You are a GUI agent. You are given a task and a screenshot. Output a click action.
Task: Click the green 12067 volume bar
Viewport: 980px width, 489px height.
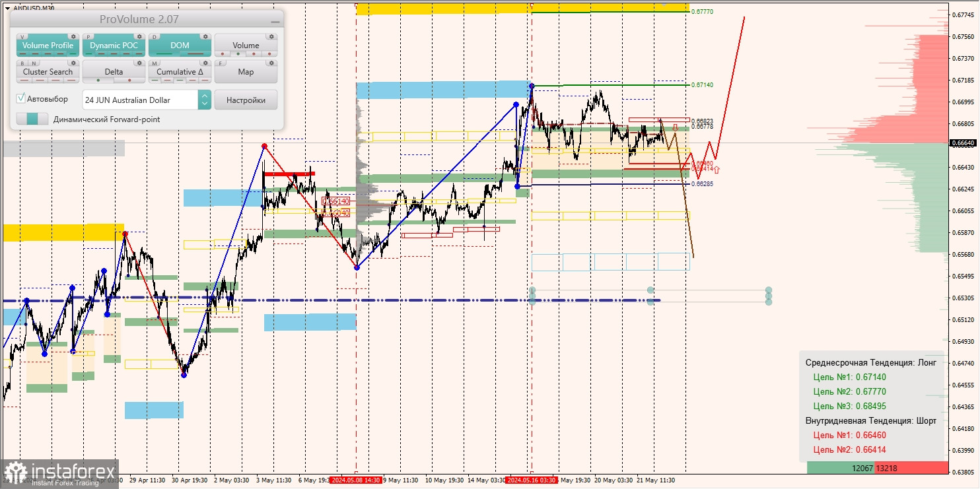[840, 468]
